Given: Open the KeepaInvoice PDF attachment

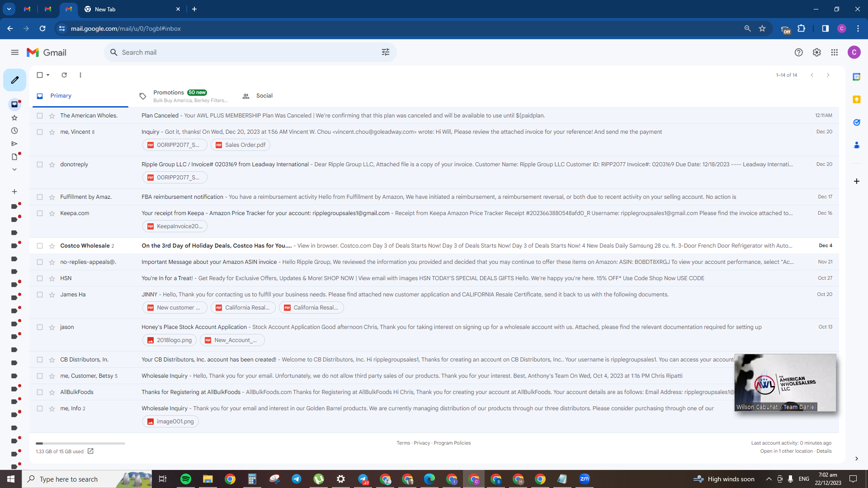Looking at the screenshot, I should (175, 226).
